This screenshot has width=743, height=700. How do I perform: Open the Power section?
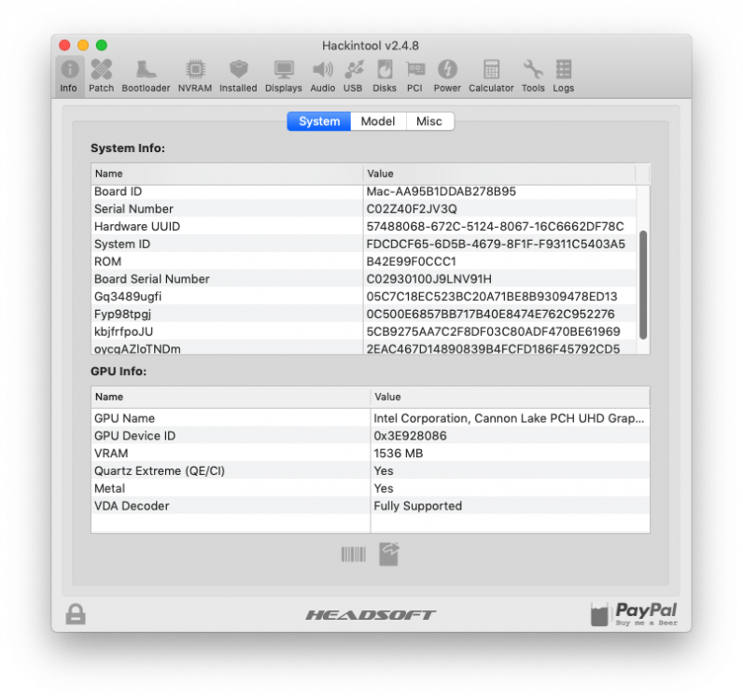(x=447, y=76)
